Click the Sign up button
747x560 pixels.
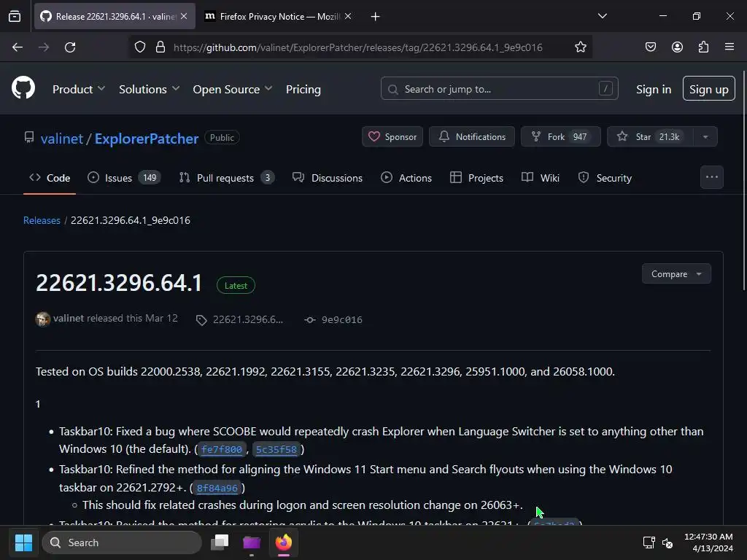coord(708,88)
